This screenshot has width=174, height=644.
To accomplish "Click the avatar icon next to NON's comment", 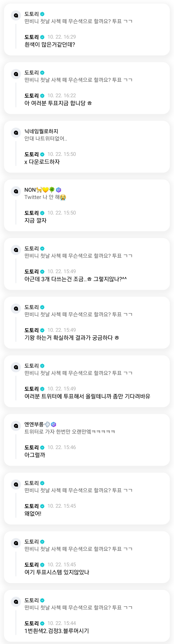I will click(16, 191).
